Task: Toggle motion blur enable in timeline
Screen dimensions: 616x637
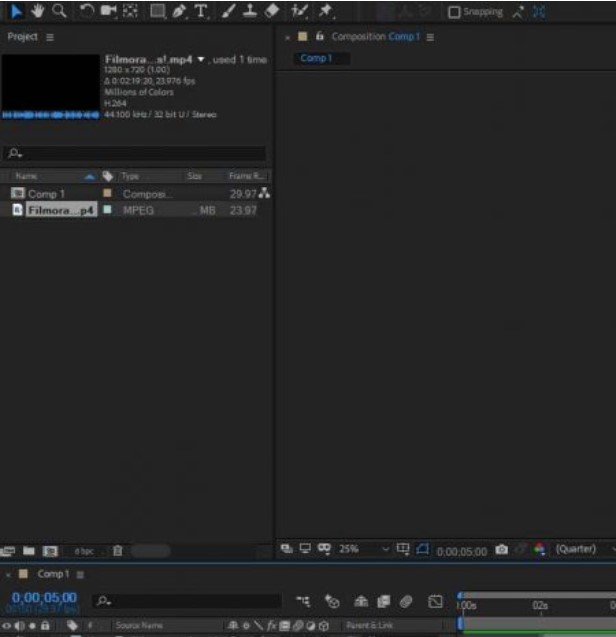Action: click(406, 602)
